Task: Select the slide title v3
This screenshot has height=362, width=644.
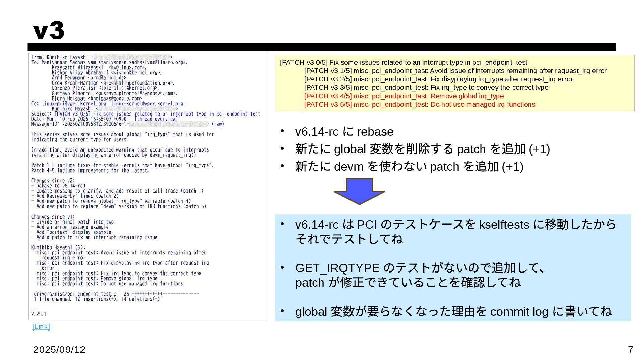Action: [x=49, y=31]
